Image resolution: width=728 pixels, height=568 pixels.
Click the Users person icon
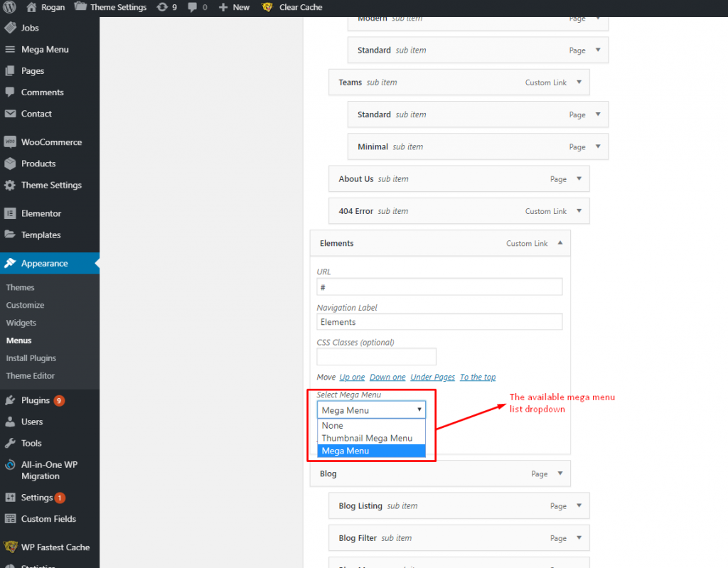click(x=10, y=422)
